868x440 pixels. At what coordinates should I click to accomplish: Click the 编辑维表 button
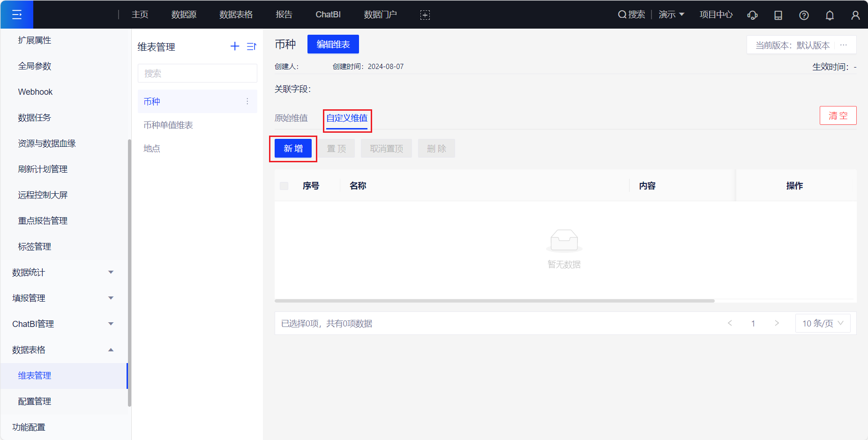pyautogui.click(x=333, y=44)
